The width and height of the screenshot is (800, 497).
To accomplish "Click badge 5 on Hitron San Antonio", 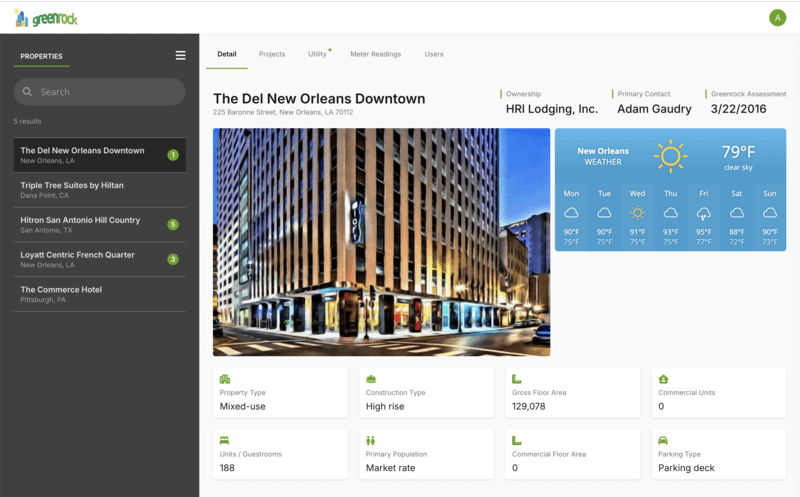I will click(x=173, y=224).
